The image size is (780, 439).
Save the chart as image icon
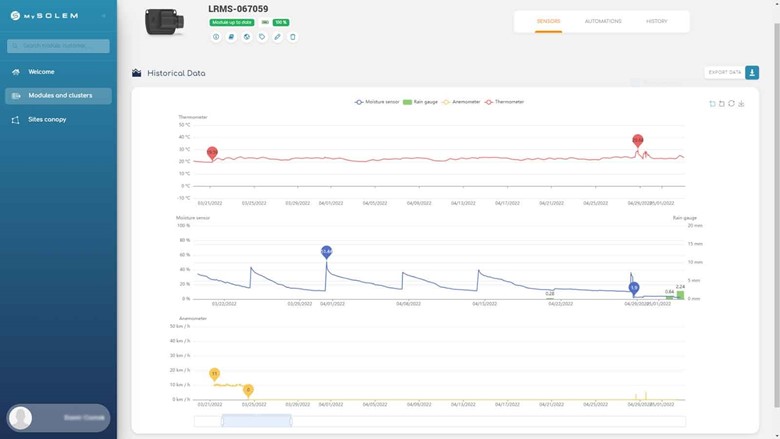coord(741,103)
